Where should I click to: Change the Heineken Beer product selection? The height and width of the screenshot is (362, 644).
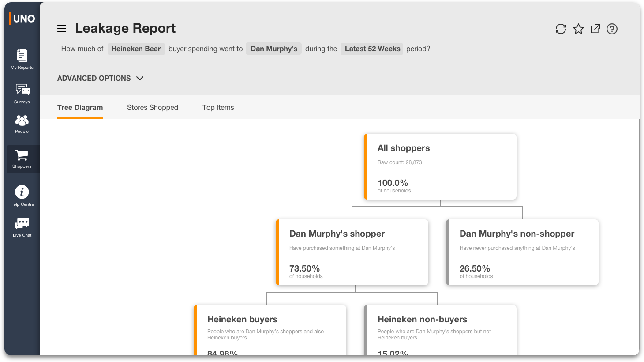coord(136,49)
